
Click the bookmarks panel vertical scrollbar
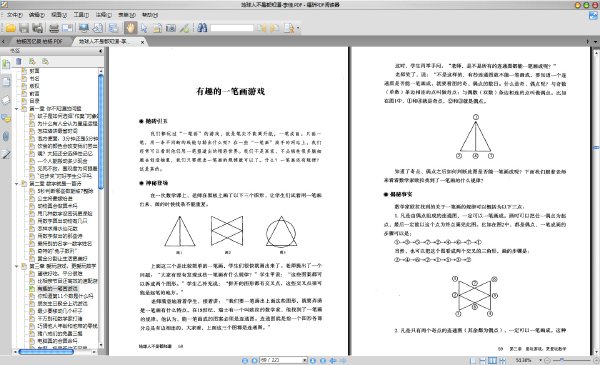click(x=101, y=132)
